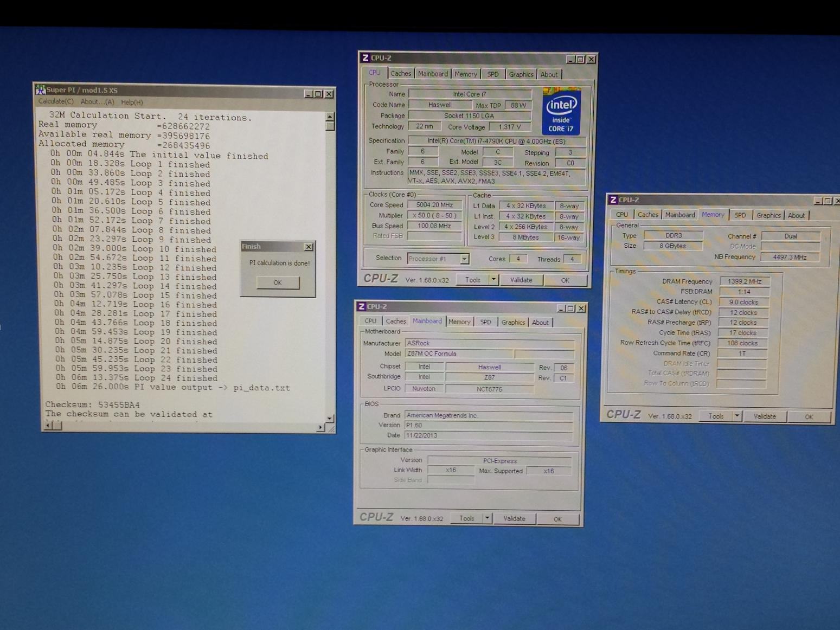
Task: Open the Calculate(C) menu in Super PI
Action: pyautogui.click(x=56, y=101)
